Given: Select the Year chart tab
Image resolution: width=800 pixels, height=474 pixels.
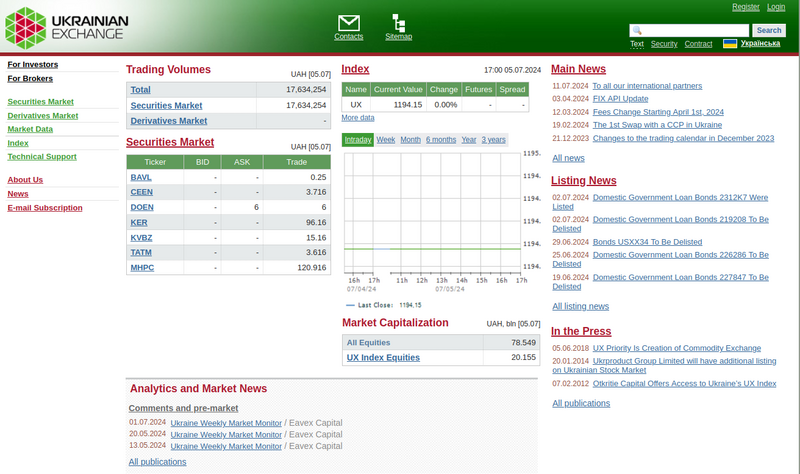Looking at the screenshot, I should (x=469, y=140).
